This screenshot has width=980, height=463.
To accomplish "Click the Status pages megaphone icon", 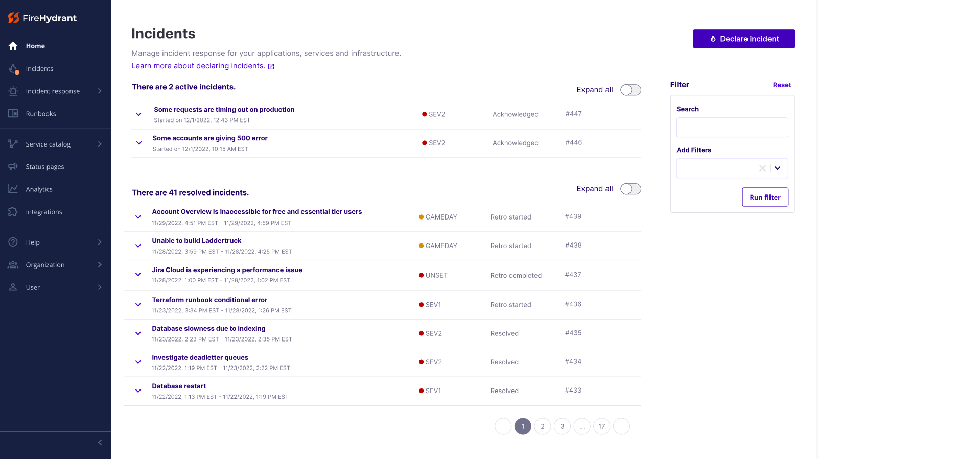I will 13,167.
